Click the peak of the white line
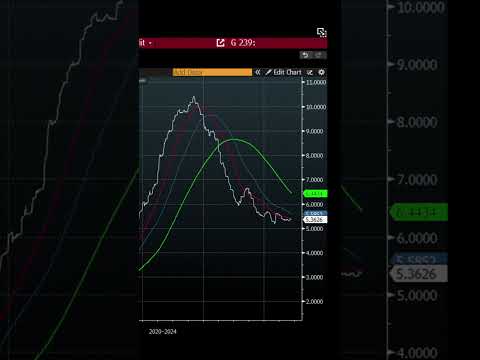 (x=194, y=97)
